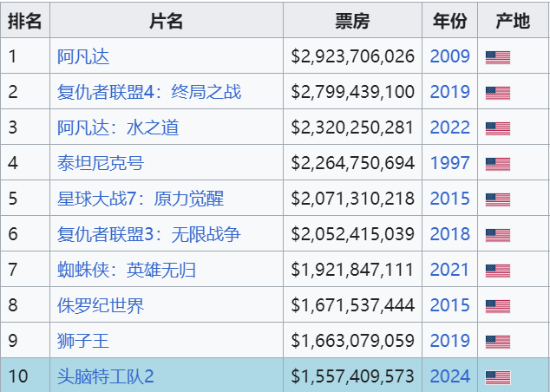Screen dimensions: 550x392
Task: Click the 年份 column header
Action: [x=449, y=21]
